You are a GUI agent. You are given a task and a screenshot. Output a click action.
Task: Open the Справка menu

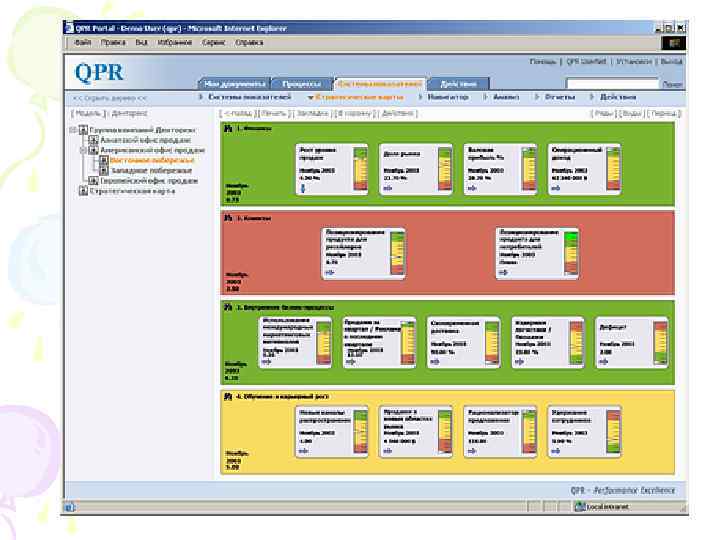[249, 43]
